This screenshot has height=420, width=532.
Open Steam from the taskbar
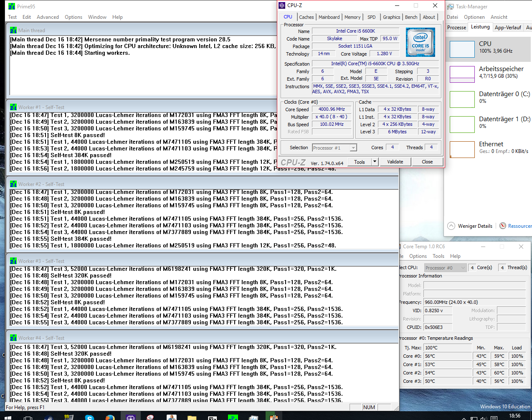(48, 417)
